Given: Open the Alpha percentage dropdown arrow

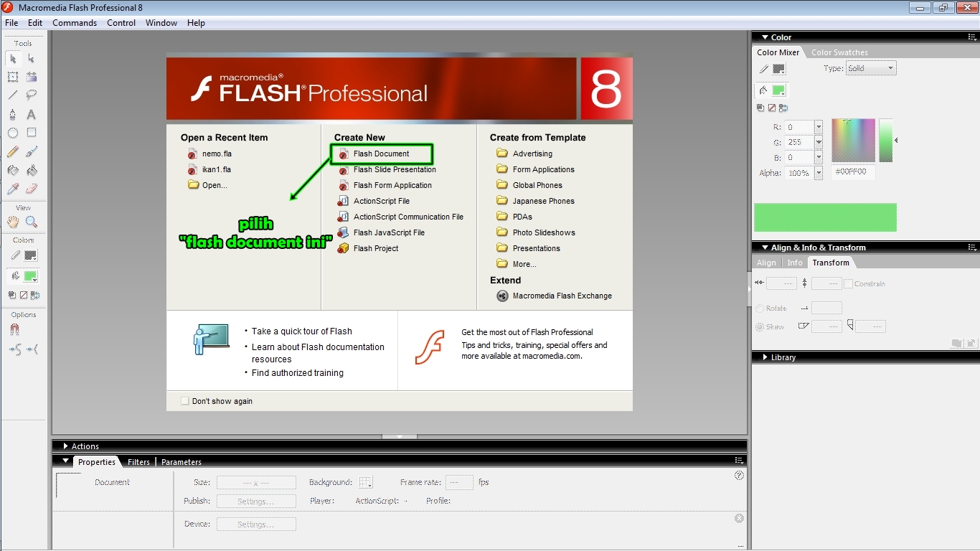Looking at the screenshot, I should [x=819, y=173].
